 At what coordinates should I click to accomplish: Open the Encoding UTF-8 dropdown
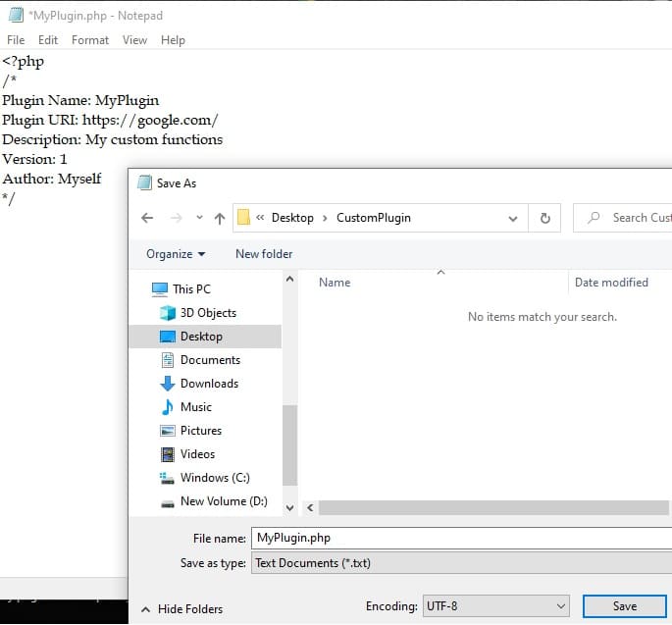point(495,606)
